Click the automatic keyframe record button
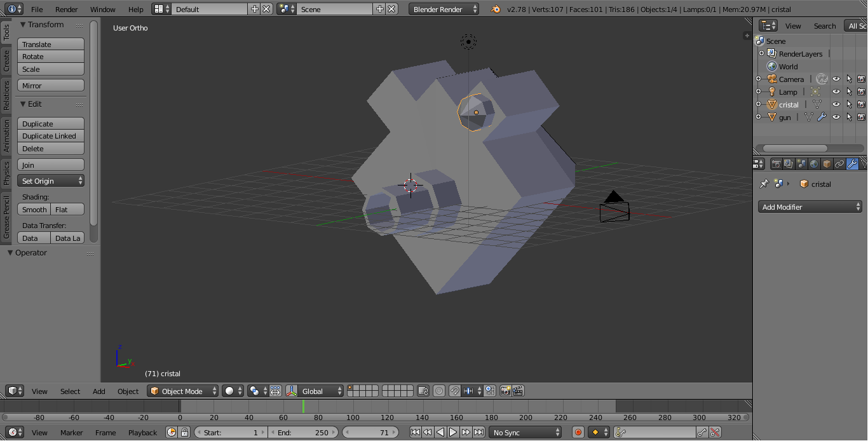 pos(578,433)
